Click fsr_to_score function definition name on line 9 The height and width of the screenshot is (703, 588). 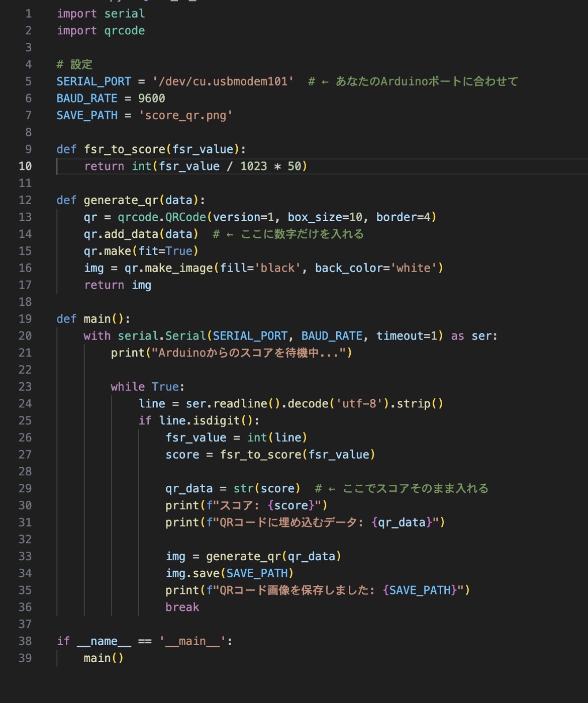pos(125,149)
